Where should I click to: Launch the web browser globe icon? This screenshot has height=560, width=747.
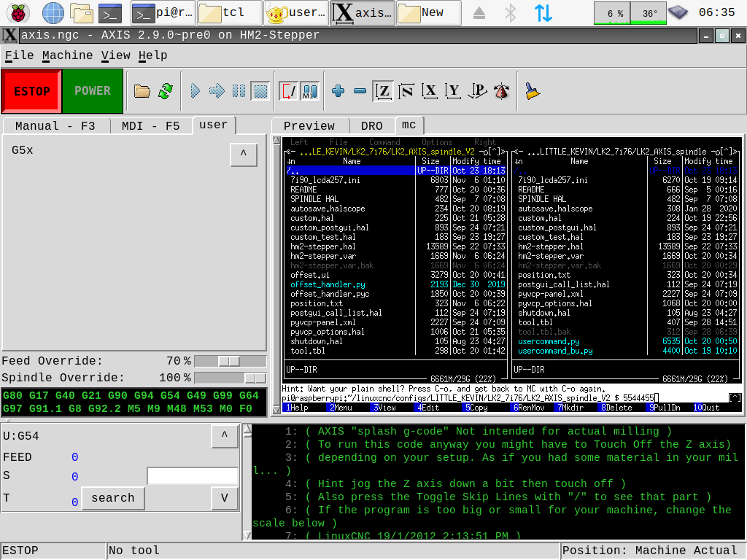(53, 13)
